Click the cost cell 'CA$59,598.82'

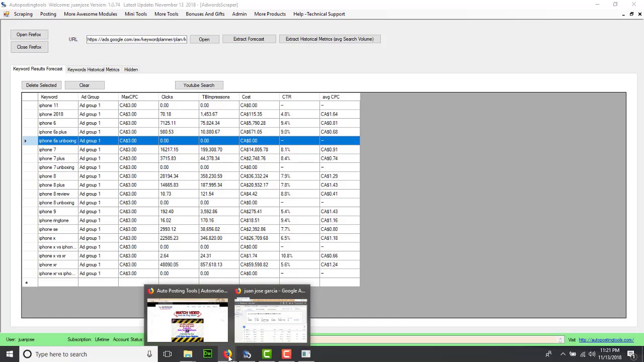259,265
